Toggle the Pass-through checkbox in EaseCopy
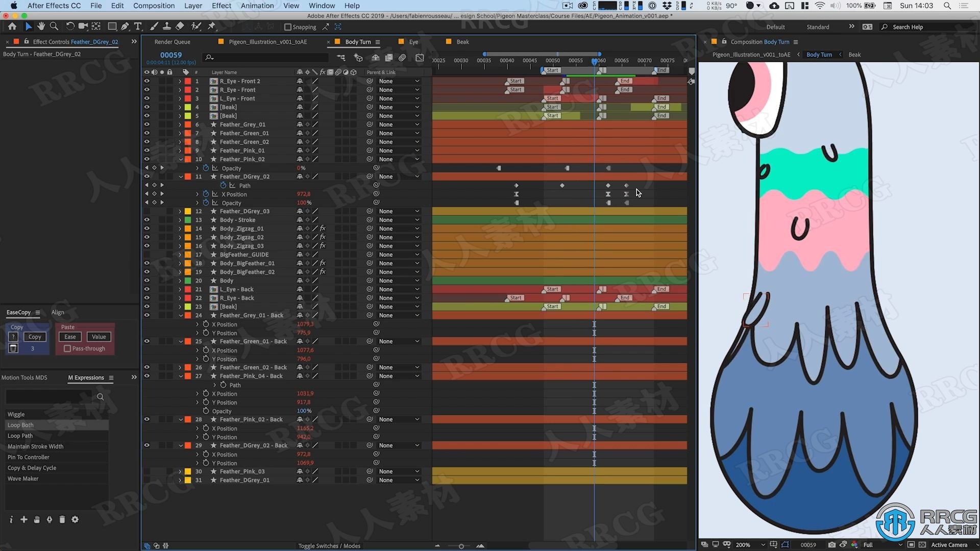980x551 pixels. coord(67,348)
